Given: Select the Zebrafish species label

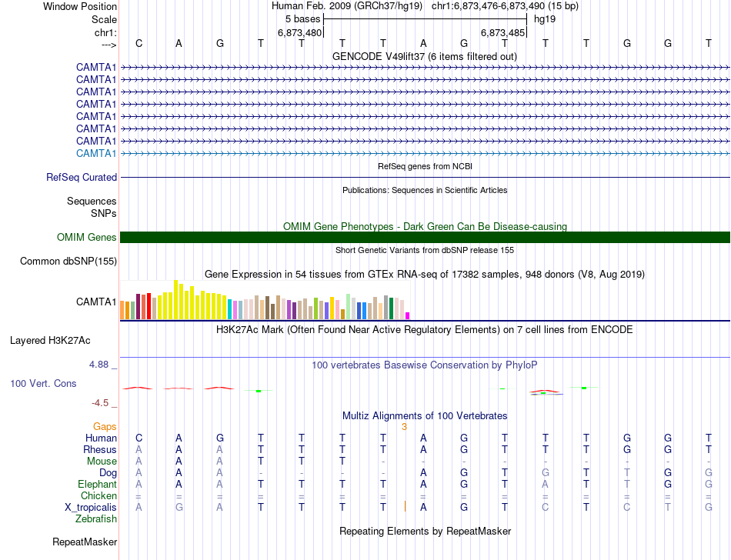Looking at the screenshot, I should click(x=96, y=518).
